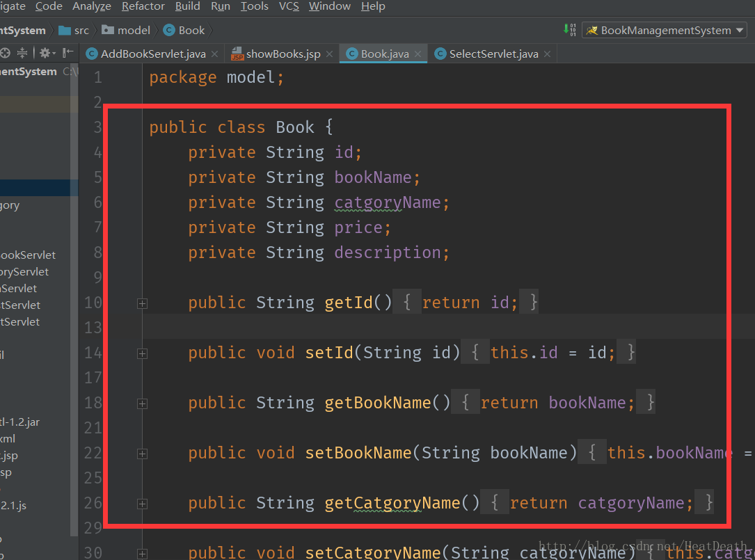Open the Analyze menu

click(91, 6)
